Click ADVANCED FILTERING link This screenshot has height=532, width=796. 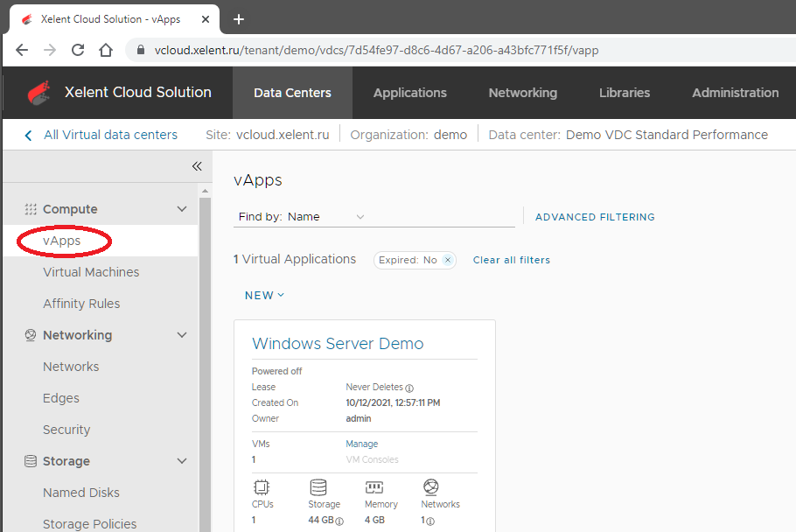[595, 217]
